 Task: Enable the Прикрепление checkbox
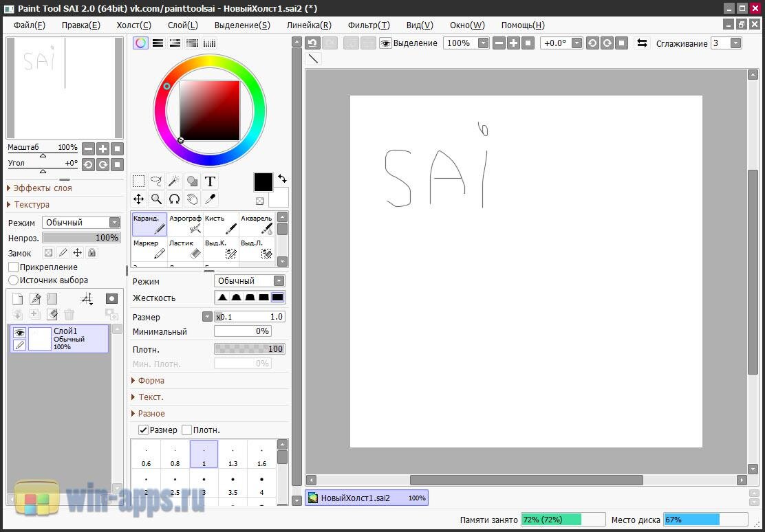14,267
